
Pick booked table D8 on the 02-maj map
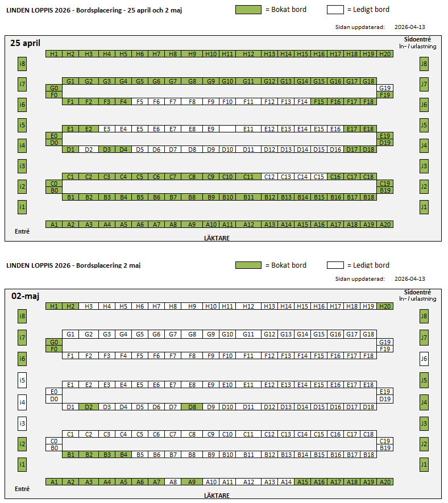(x=192, y=407)
